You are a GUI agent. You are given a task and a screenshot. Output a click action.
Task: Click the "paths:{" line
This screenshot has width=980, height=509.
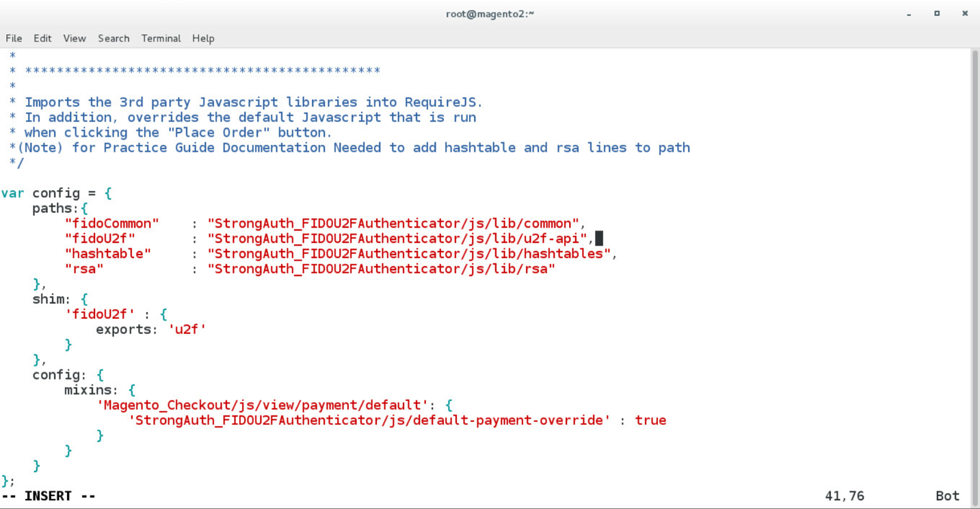(x=60, y=209)
